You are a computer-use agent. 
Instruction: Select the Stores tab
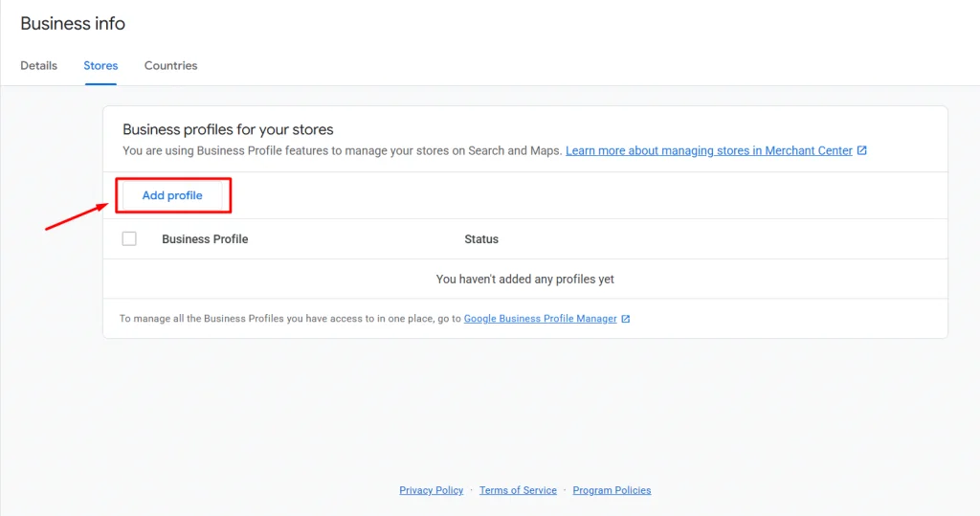tap(100, 66)
